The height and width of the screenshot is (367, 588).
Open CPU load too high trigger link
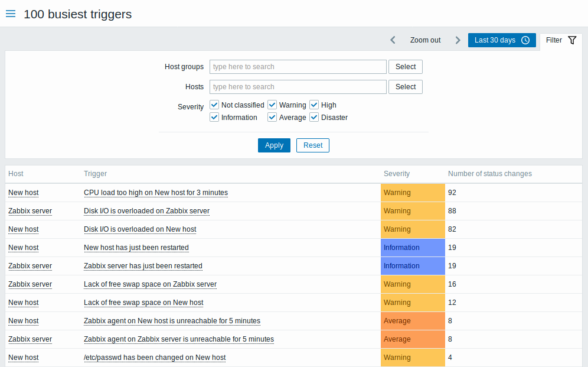[x=155, y=193]
